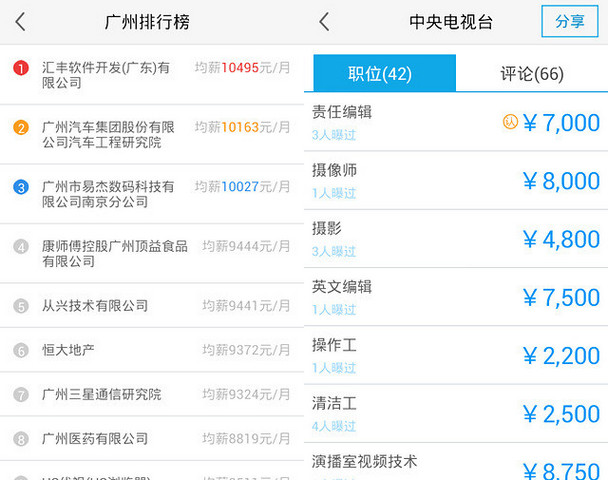Image resolution: width=608 pixels, height=480 pixels.
Task: Tap the ¥2,500 salary for 清洁工
Action: 561,414
